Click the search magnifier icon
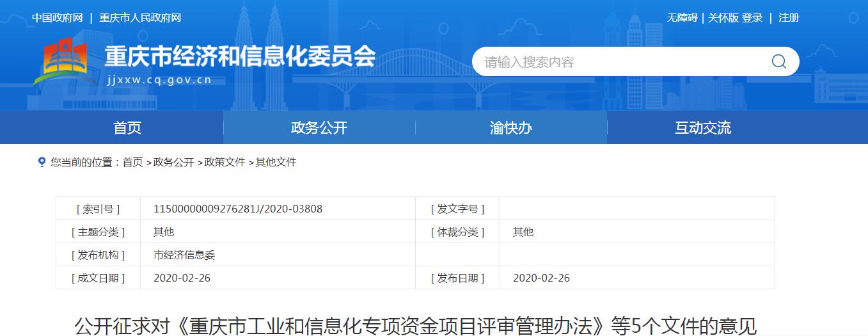The image size is (868, 336). click(778, 61)
